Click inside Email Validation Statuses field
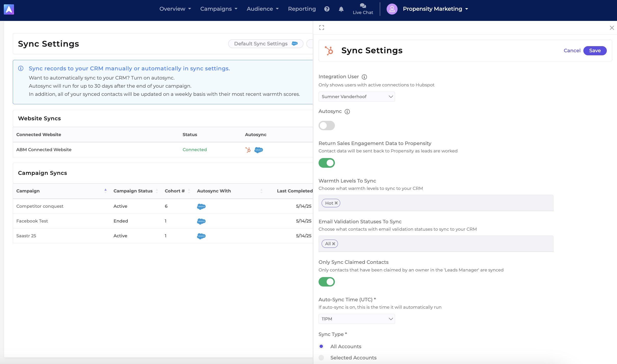 [436, 244]
